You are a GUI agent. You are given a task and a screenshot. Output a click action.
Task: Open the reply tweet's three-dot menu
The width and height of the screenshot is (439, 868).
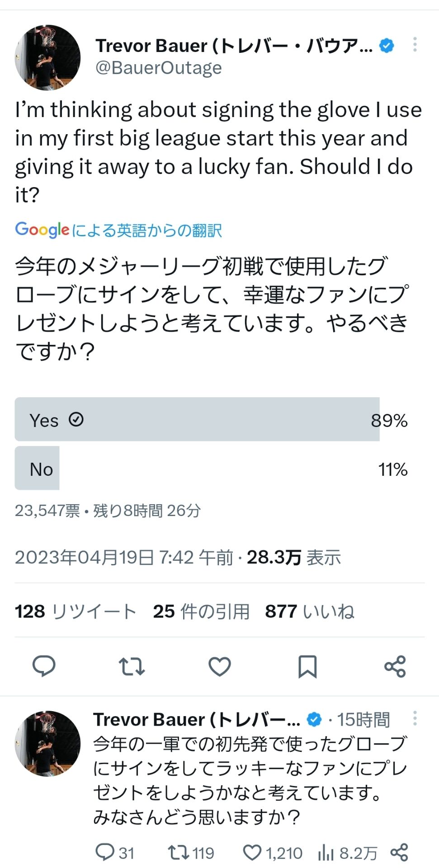click(x=415, y=718)
